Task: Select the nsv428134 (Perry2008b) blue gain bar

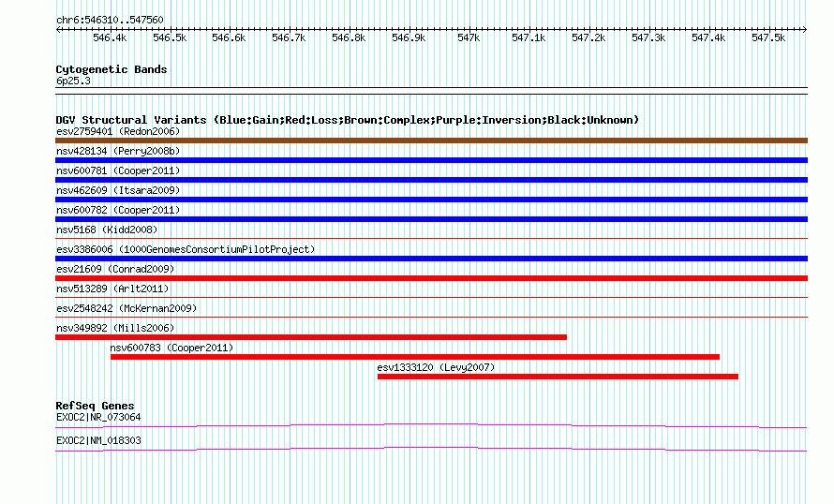Action: click(x=431, y=160)
